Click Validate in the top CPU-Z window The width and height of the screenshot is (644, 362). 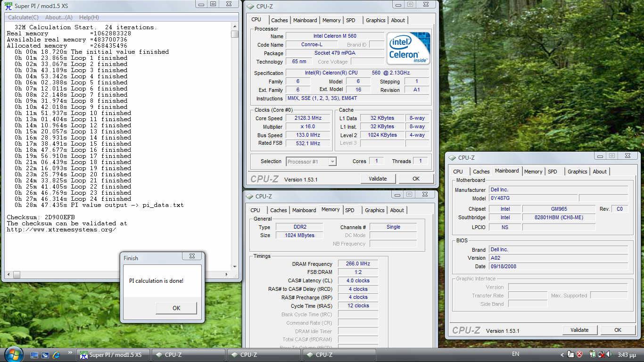(x=378, y=179)
